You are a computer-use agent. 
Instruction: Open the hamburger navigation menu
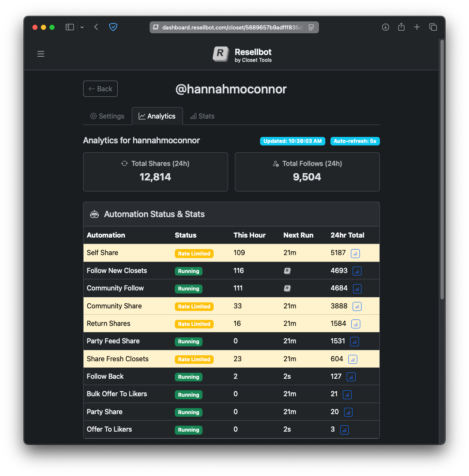41,54
